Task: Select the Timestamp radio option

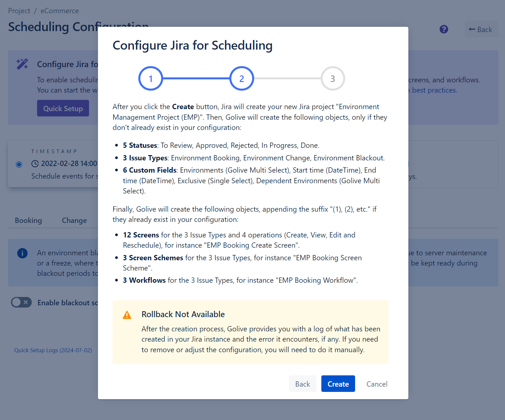Action: click(x=19, y=164)
